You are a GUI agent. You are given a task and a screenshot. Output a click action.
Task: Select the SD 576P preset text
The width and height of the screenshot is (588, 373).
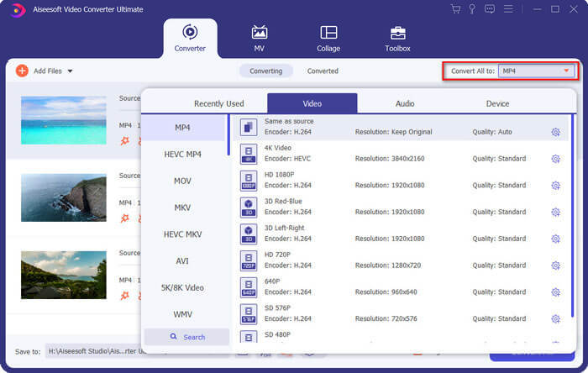[277, 307]
